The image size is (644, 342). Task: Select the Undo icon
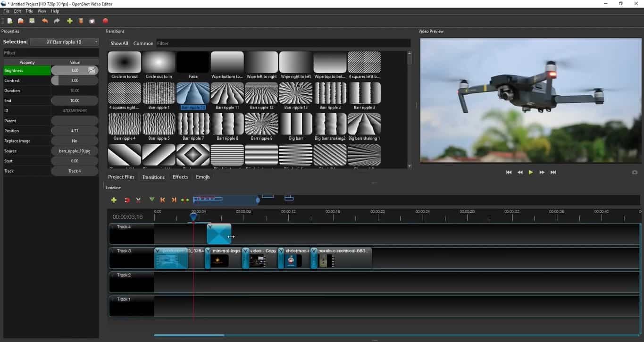click(45, 21)
